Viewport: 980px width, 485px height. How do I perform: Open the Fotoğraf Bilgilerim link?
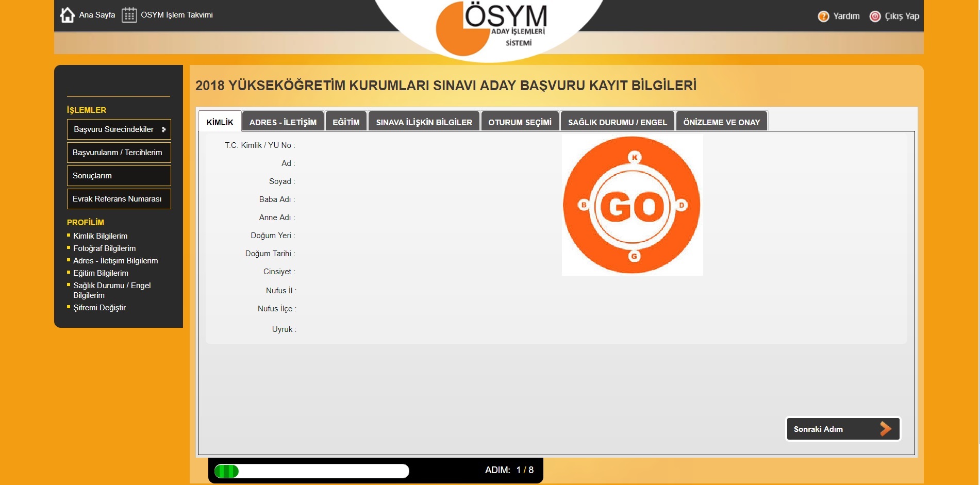click(x=104, y=248)
